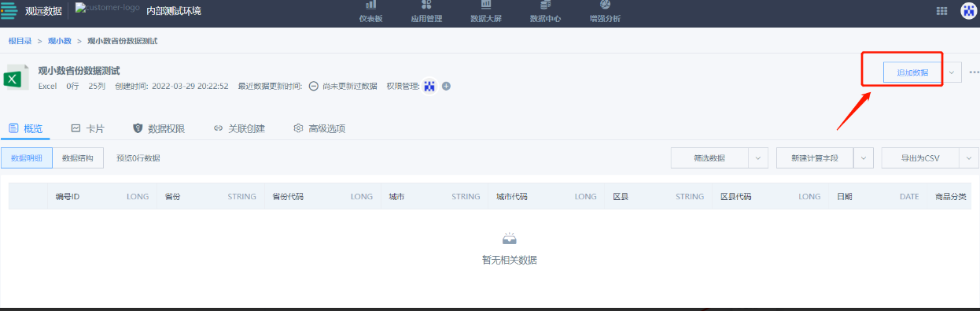
Task: Expand the dropdown arrow beside 新建计算字段
Action: 864,157
